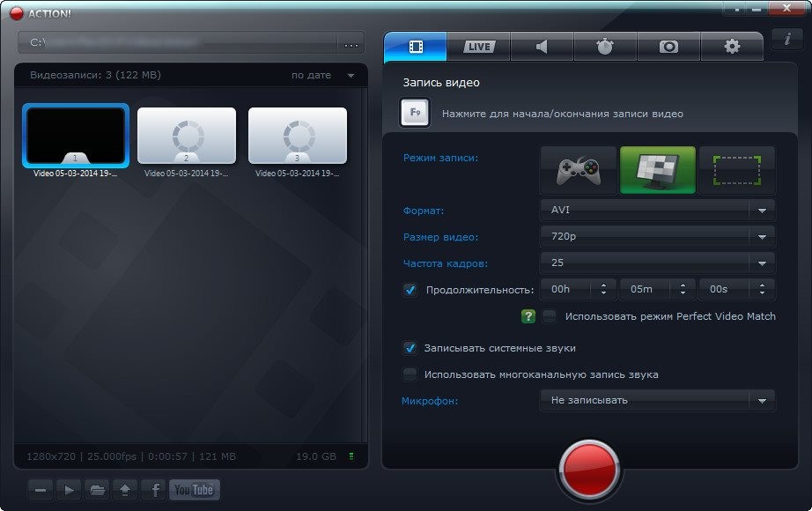Browse output folder with the ... button
Screen dimensions: 812x511
(351, 43)
